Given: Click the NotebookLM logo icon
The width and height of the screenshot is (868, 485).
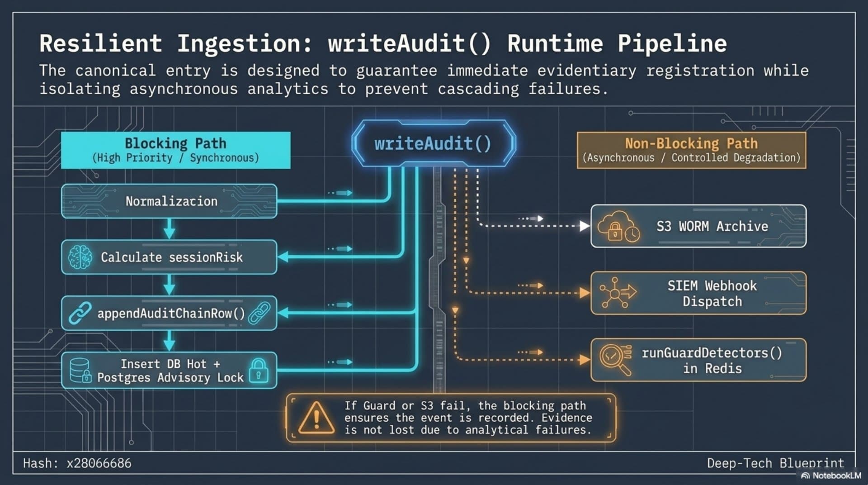Looking at the screenshot, I should click(805, 475).
